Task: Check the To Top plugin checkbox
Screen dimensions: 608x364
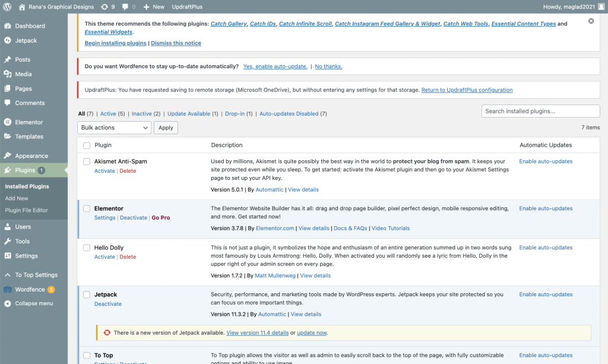Action: (87, 356)
